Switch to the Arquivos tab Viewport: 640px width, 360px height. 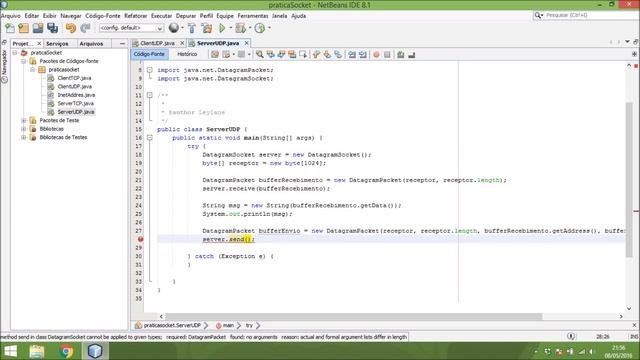coord(91,43)
